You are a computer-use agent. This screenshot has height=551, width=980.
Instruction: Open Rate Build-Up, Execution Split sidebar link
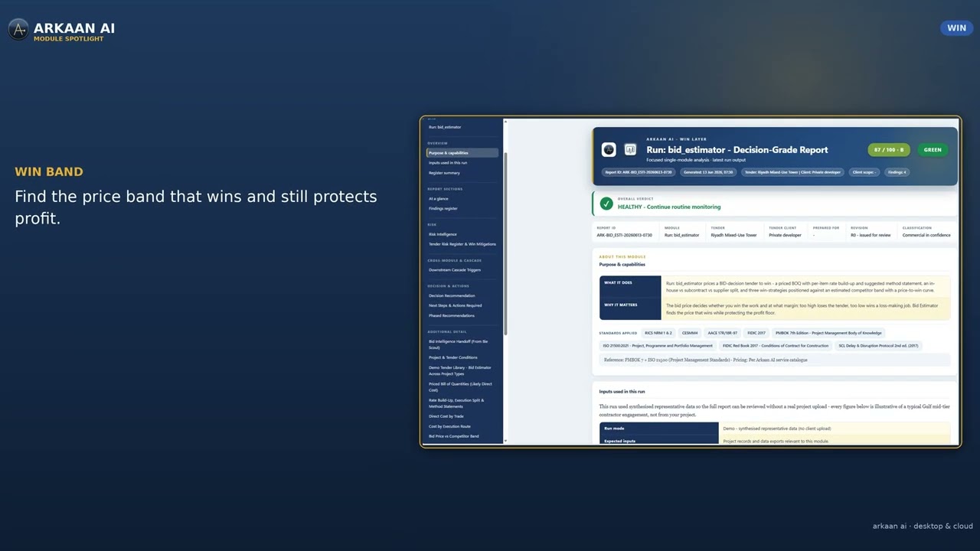pyautogui.click(x=456, y=403)
